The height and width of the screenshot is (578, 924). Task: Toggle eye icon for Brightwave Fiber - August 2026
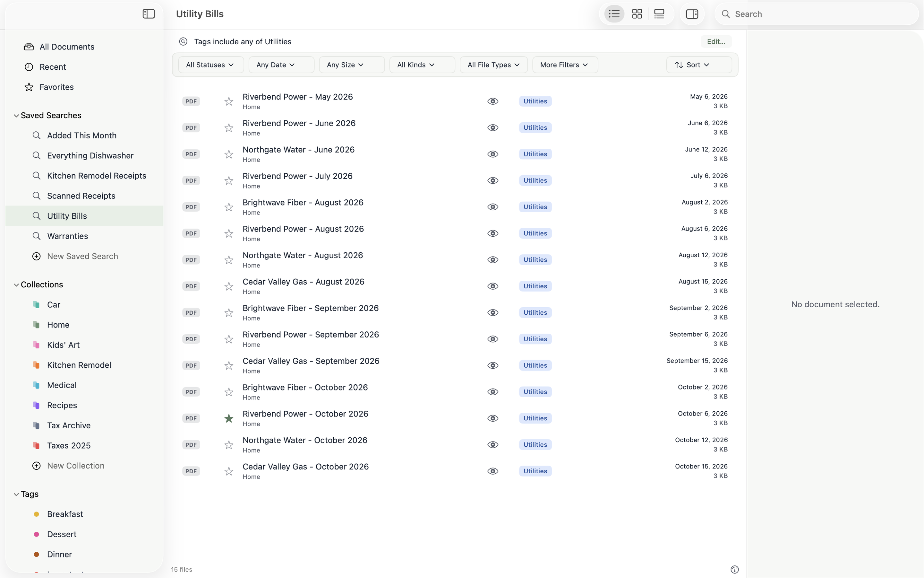pos(492,207)
